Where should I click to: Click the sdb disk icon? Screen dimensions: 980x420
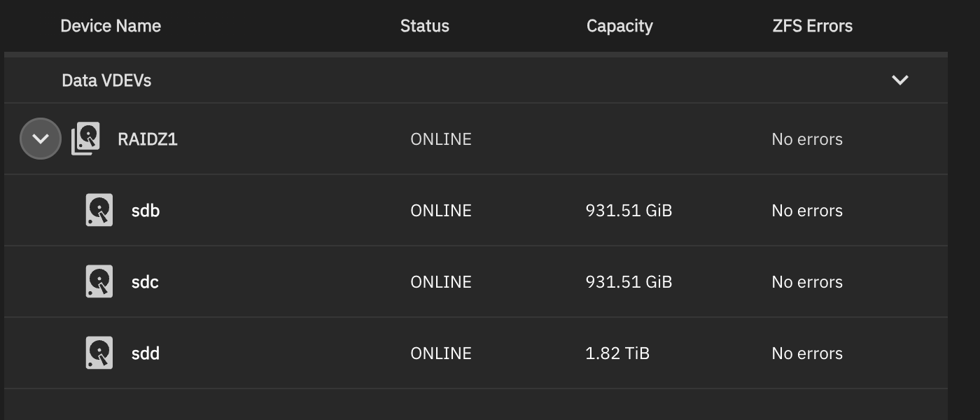pyautogui.click(x=99, y=210)
